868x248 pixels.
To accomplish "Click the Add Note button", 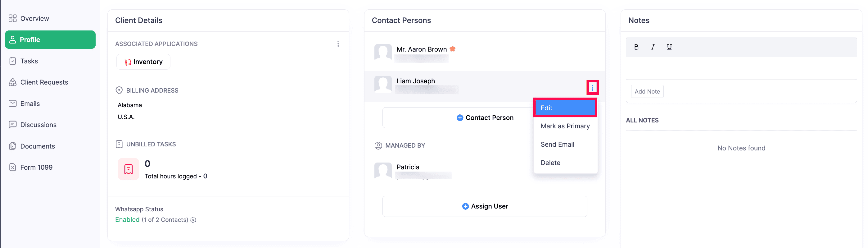I will tap(647, 91).
